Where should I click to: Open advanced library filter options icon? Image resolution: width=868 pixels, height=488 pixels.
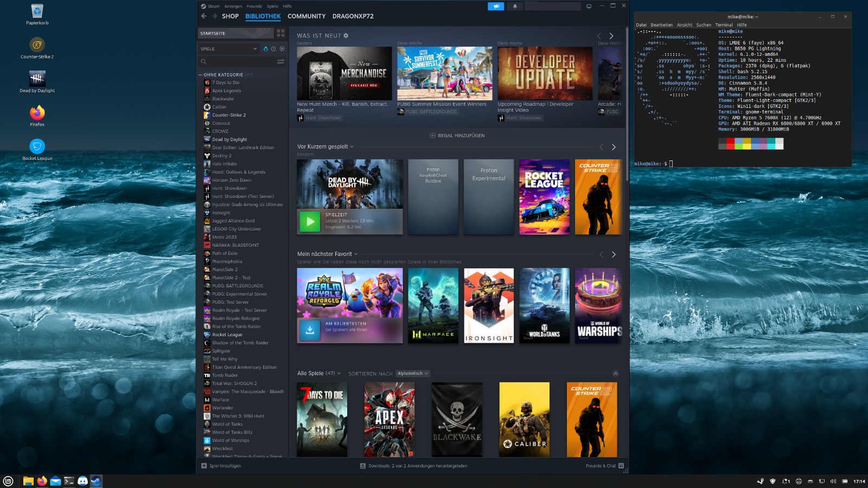[280, 62]
